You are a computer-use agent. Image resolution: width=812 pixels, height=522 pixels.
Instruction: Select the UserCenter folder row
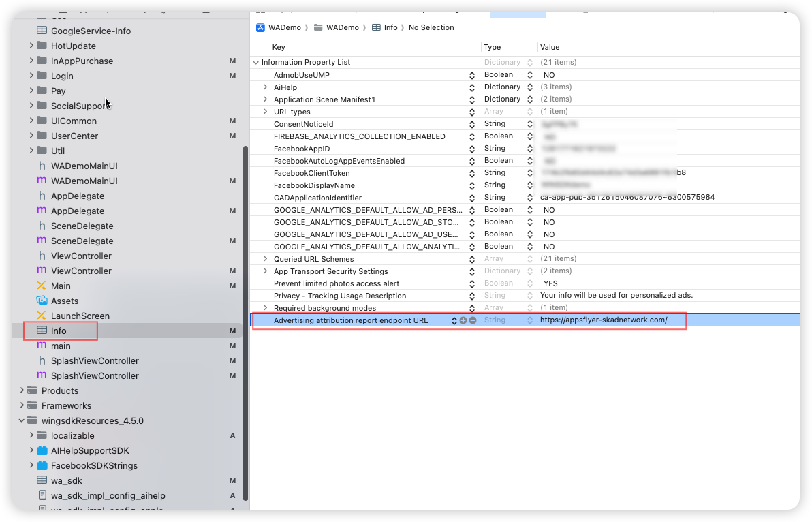[128, 136]
